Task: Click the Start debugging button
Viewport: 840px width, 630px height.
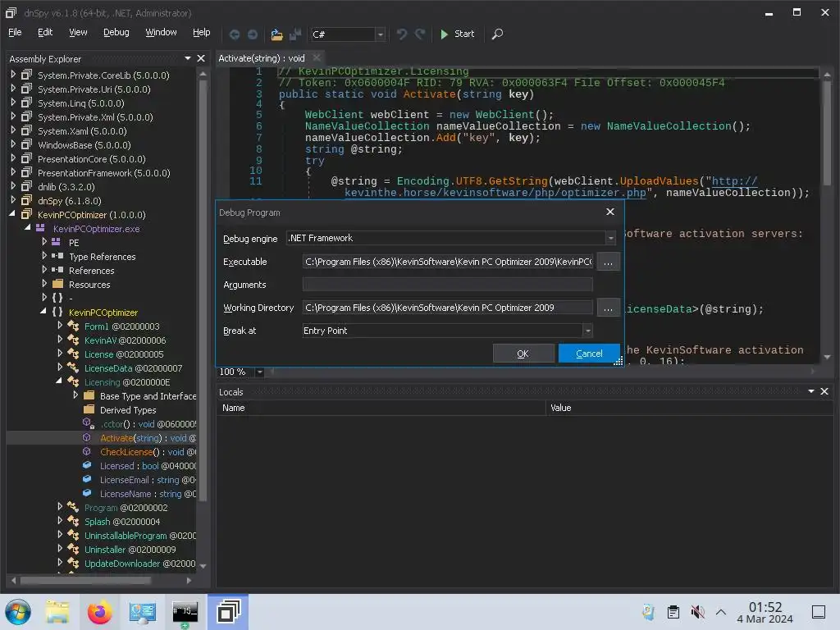Action: (x=458, y=34)
